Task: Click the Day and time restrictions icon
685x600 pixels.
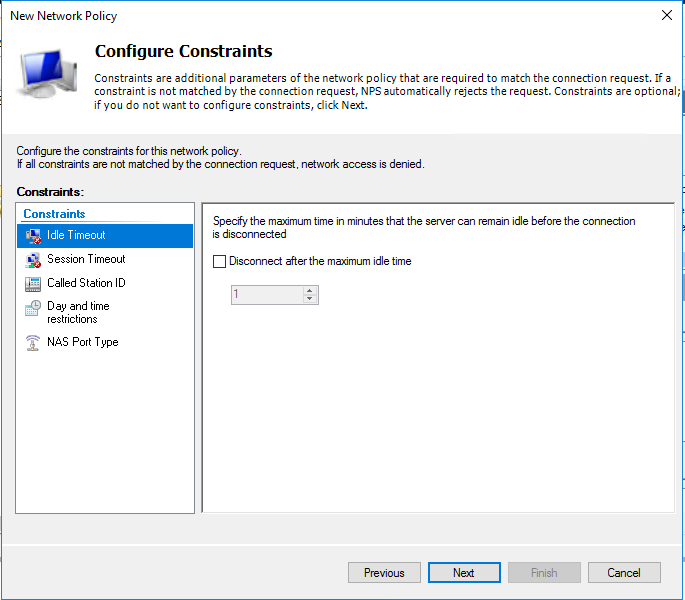Action: 33,308
